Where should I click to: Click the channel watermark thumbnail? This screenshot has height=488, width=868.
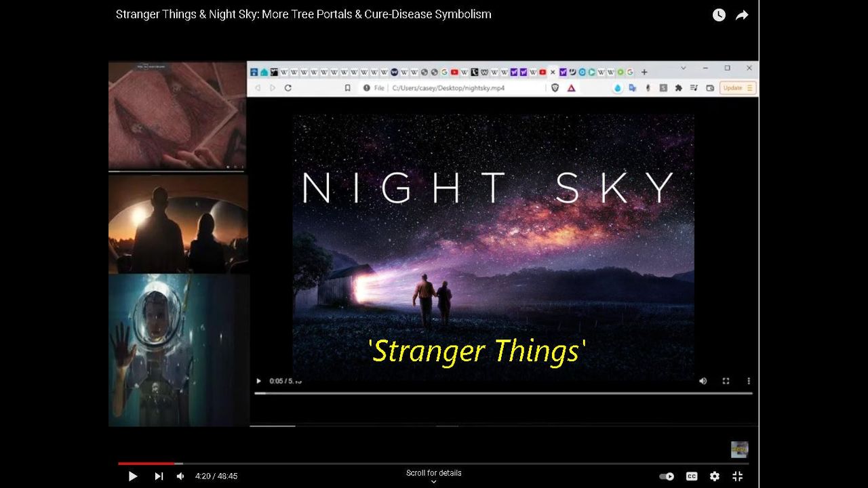(739, 449)
